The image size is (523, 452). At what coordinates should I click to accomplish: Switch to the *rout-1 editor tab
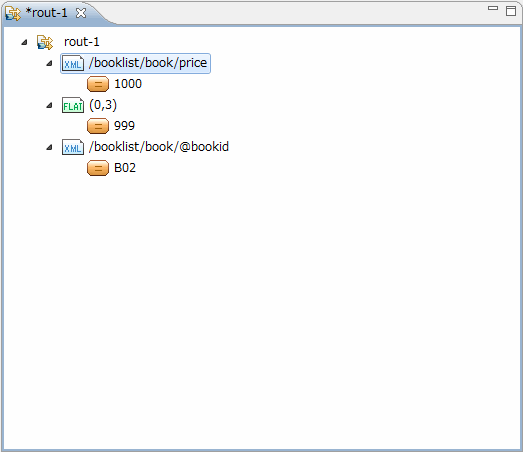(x=46, y=13)
